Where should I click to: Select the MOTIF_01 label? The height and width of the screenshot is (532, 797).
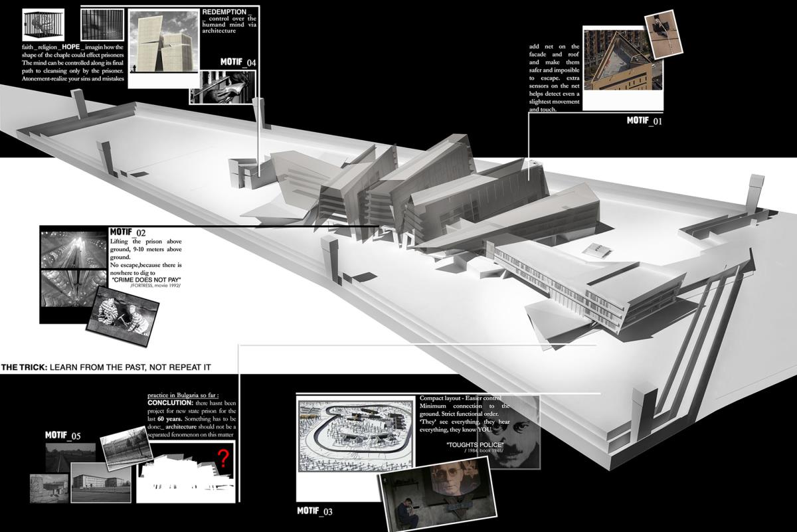tap(644, 122)
